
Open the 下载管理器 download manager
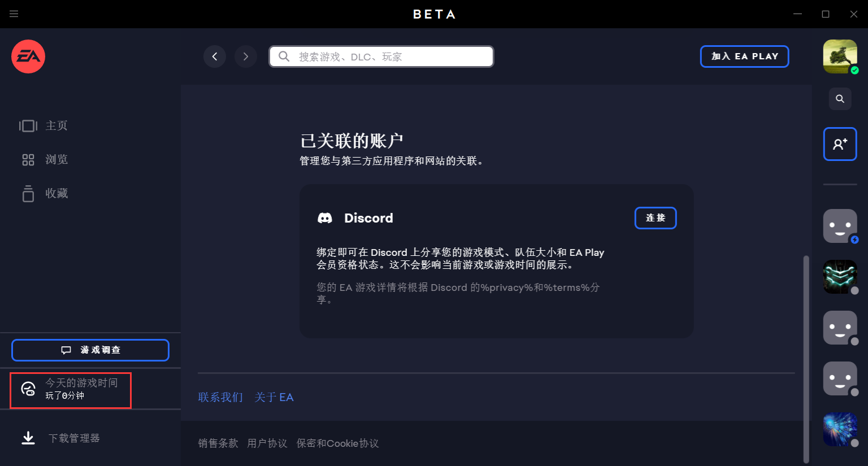click(73, 438)
